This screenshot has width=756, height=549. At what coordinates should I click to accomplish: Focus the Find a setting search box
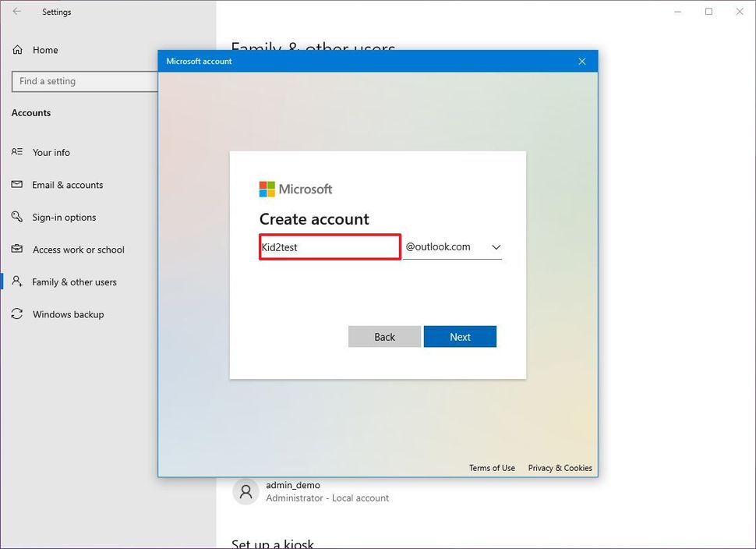[x=85, y=81]
